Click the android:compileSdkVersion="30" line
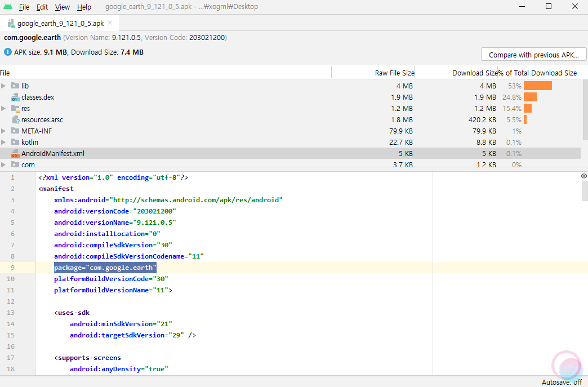The width and height of the screenshot is (588, 387). pos(113,245)
